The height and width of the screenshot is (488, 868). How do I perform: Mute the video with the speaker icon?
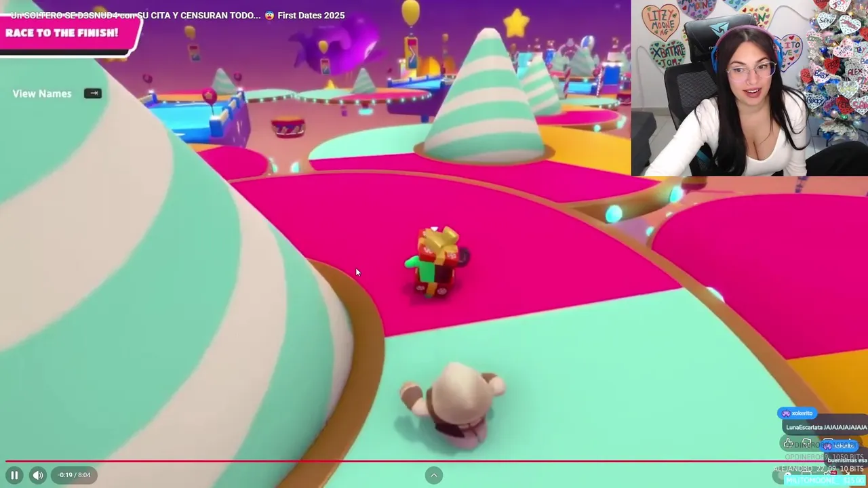[38, 475]
